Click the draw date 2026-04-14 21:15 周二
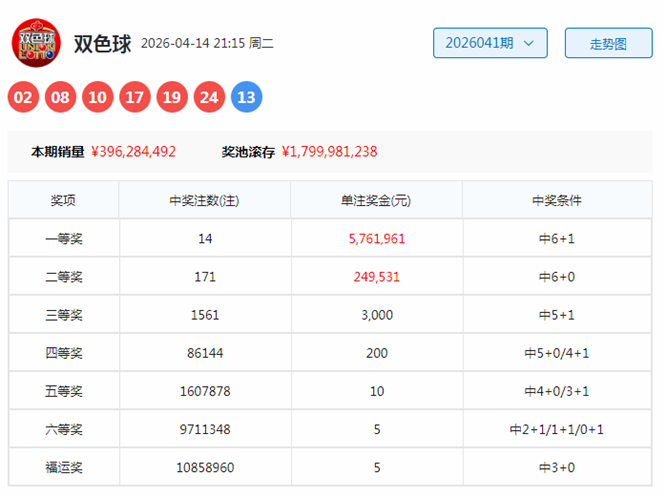The width and height of the screenshot is (664, 494). point(207,43)
